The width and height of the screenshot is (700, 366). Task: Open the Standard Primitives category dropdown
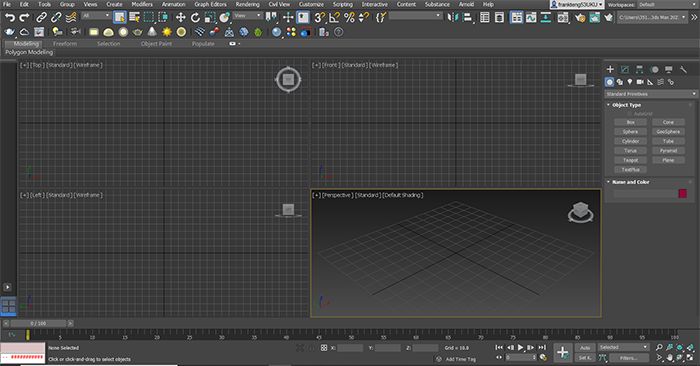pyautogui.click(x=650, y=94)
